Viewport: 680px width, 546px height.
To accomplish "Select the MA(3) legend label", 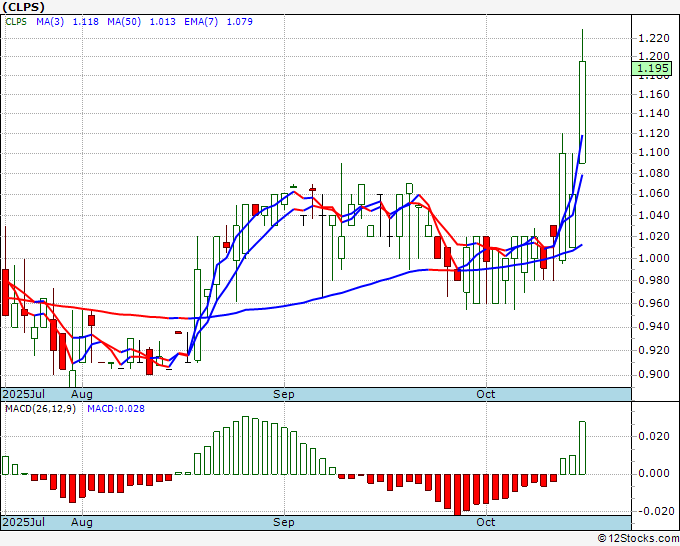I will click(55, 21).
